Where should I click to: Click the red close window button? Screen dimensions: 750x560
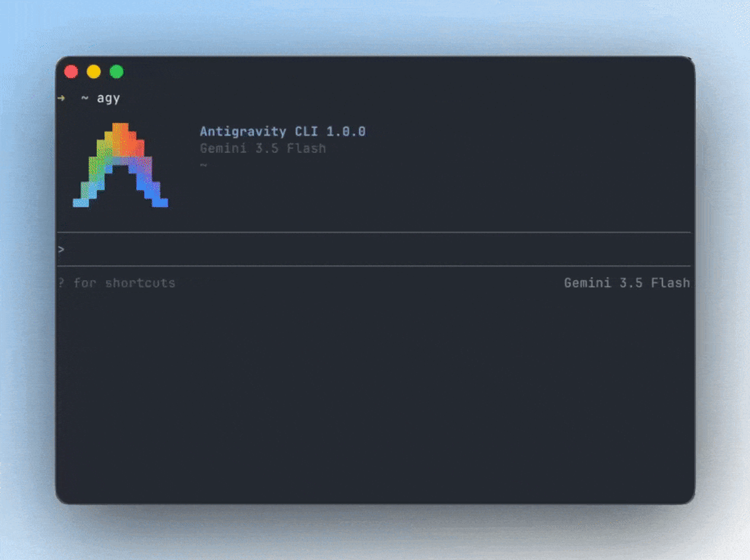click(71, 71)
